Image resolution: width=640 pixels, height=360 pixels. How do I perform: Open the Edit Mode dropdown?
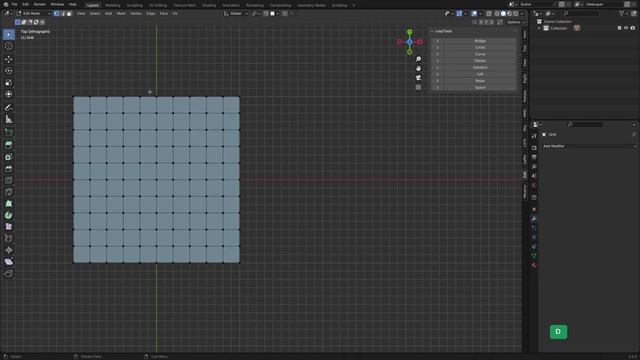(33, 13)
